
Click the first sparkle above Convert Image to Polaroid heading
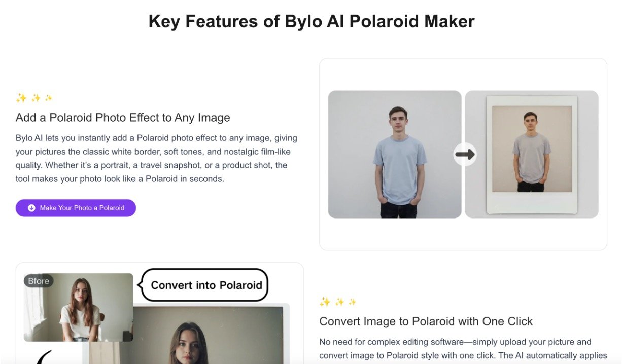(325, 302)
